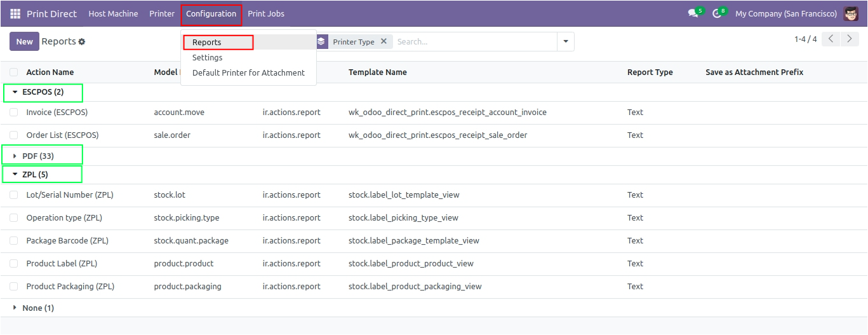This screenshot has width=868, height=335.
Task: Click the Print Direct app title
Action: point(51,13)
